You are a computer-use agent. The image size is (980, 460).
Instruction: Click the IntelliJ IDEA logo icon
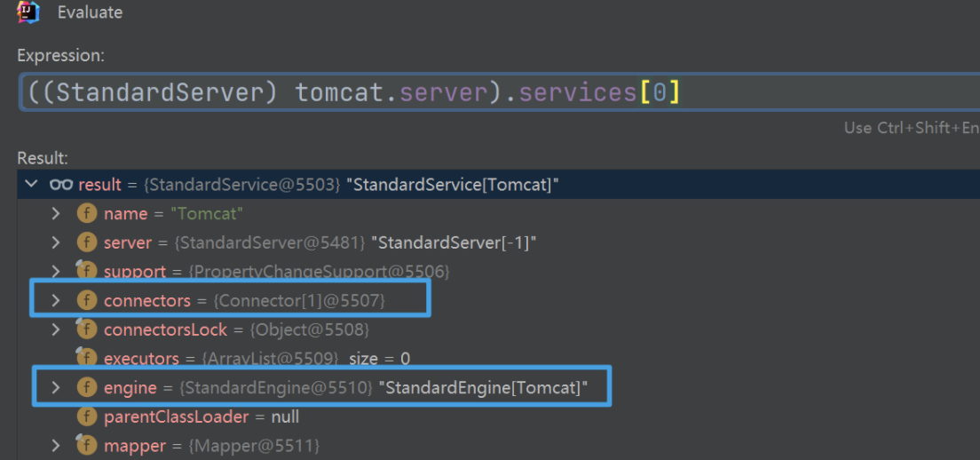click(28, 12)
